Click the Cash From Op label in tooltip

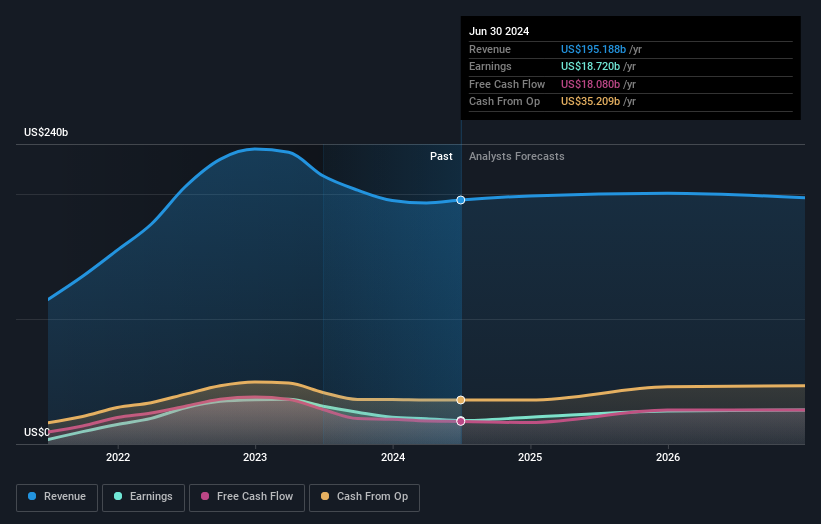504,102
